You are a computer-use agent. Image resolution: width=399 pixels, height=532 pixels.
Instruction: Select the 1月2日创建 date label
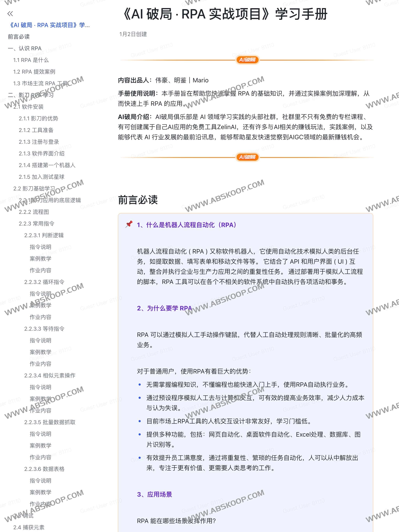[x=134, y=35]
